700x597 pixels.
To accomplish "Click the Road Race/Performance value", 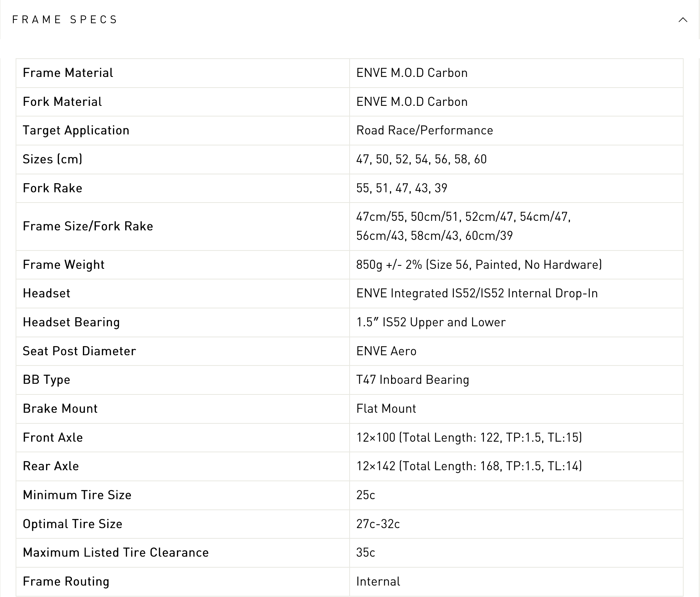I will point(425,130).
